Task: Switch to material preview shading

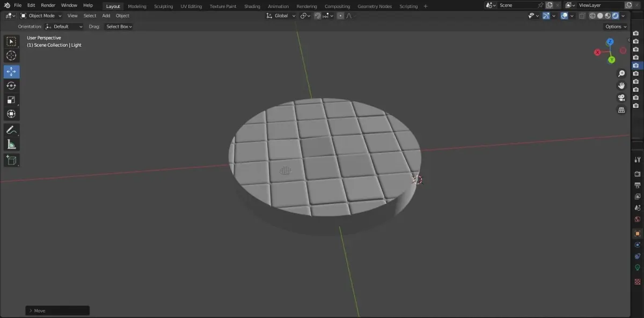Action: tap(608, 16)
